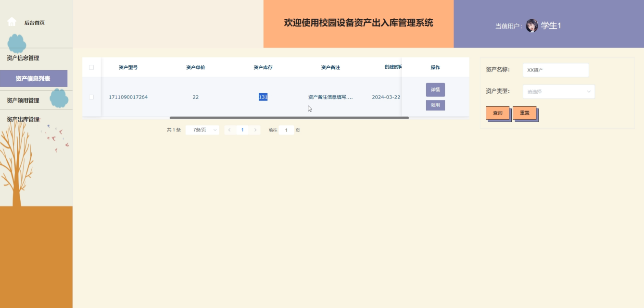Click the 资产库存 column header
The image size is (644, 308).
point(263,67)
